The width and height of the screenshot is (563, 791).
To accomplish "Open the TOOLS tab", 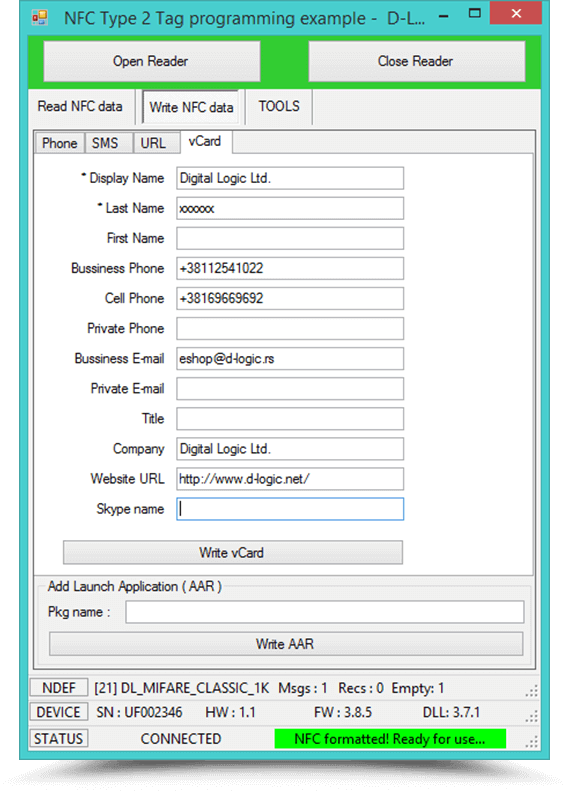I will click(x=279, y=106).
